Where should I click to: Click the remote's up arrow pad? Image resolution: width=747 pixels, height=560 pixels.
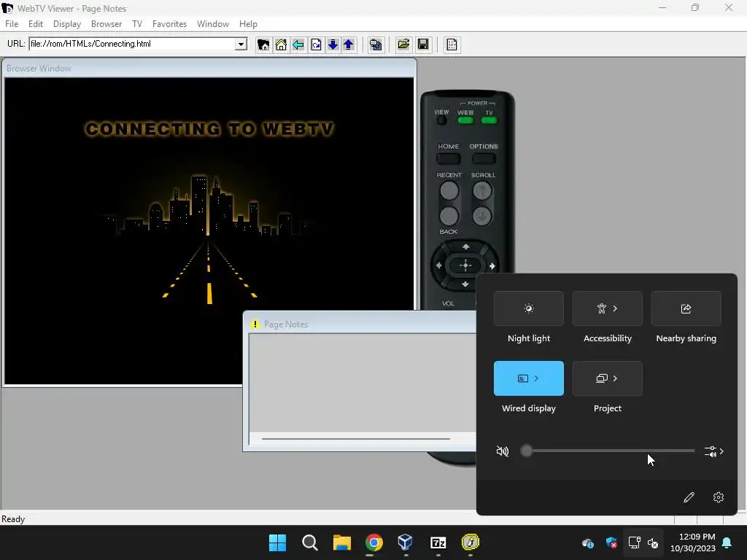(465, 246)
